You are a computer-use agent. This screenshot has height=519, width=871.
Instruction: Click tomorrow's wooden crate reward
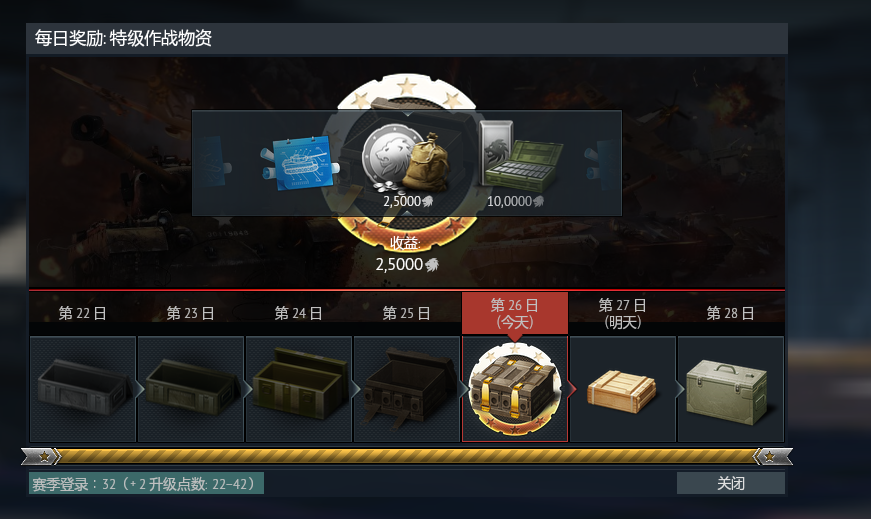click(x=623, y=389)
